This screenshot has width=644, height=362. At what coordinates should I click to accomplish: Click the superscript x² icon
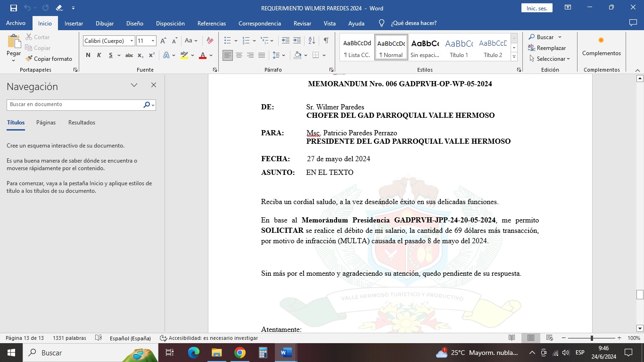[152, 56]
